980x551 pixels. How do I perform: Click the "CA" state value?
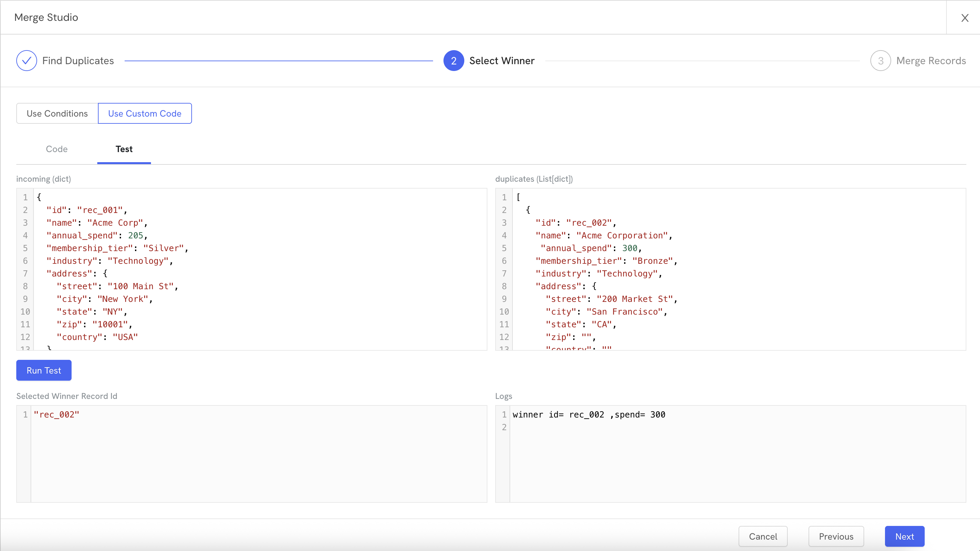tap(602, 324)
